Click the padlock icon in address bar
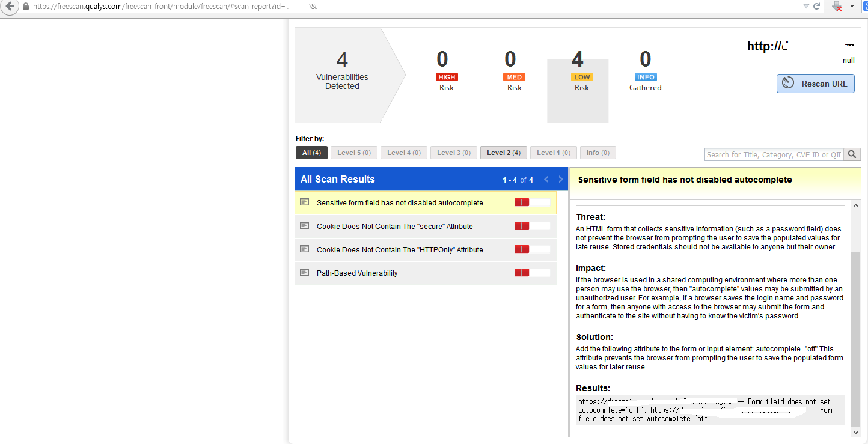The width and height of the screenshot is (868, 444). point(25,6)
